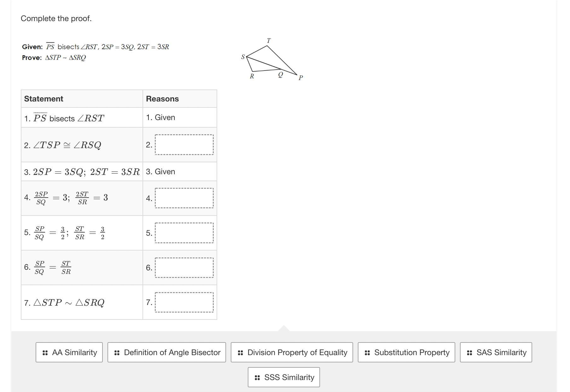The image size is (570, 392).
Task: Click the drag handle icon on AA Similarity
Action: pyautogui.click(x=45, y=353)
